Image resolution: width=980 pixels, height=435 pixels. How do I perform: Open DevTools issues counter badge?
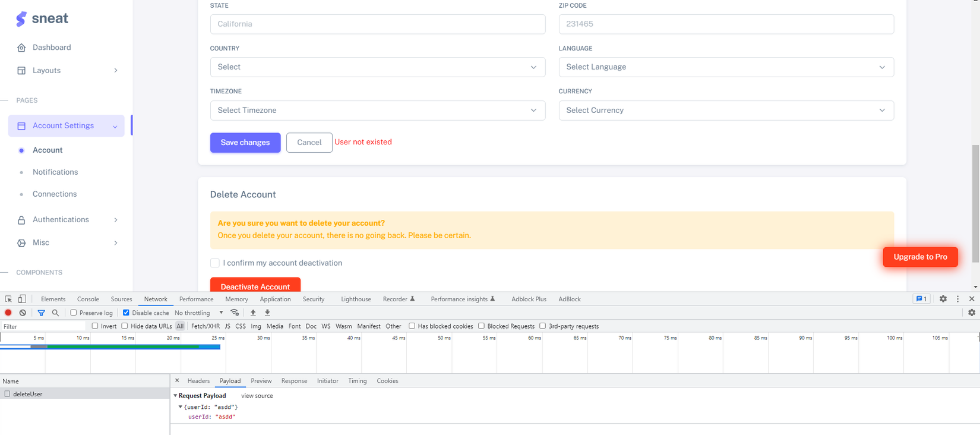coord(921,299)
